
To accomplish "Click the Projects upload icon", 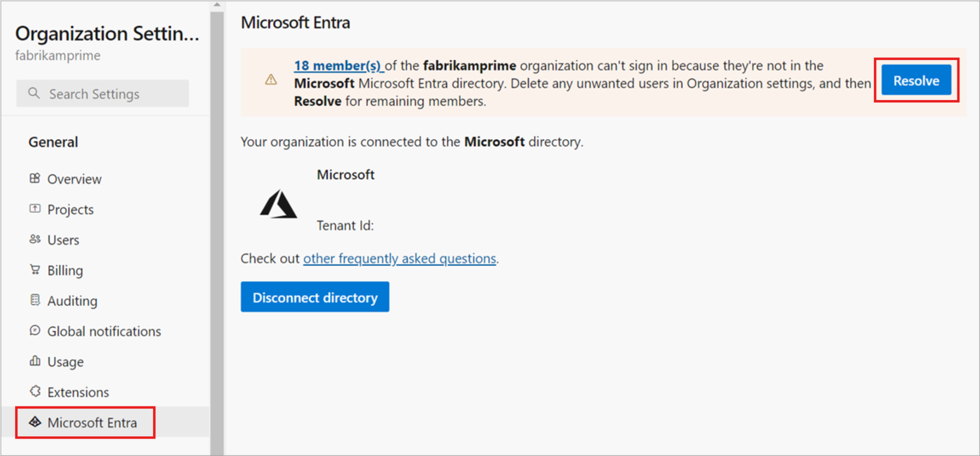I will pos(35,209).
